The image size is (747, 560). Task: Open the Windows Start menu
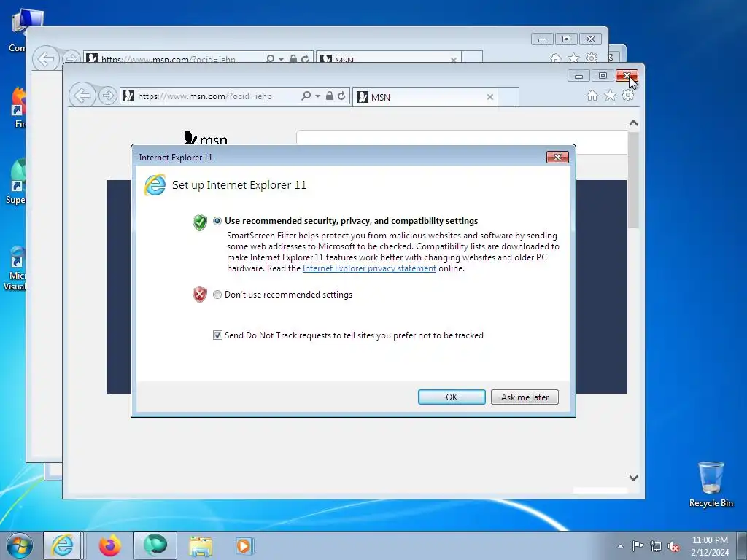pyautogui.click(x=19, y=545)
